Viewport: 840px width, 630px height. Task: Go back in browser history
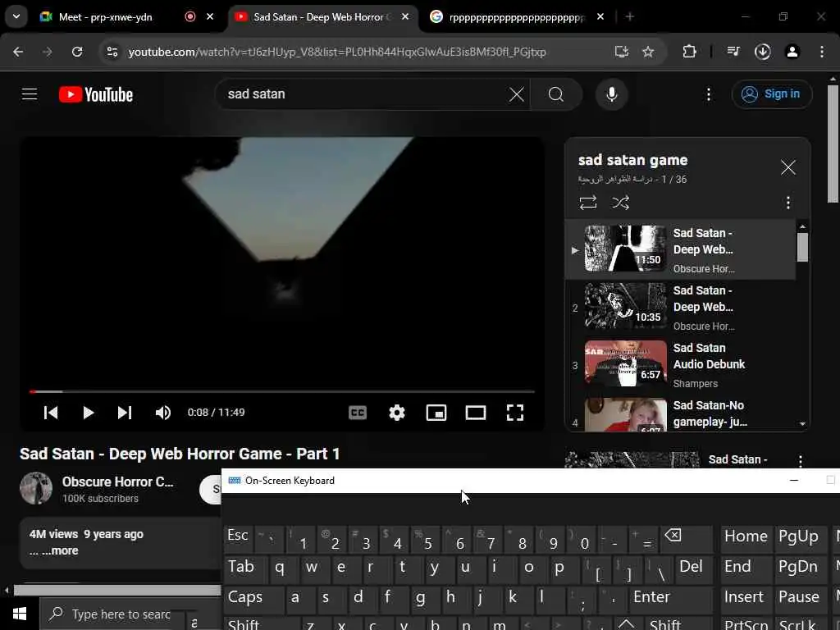tap(18, 52)
